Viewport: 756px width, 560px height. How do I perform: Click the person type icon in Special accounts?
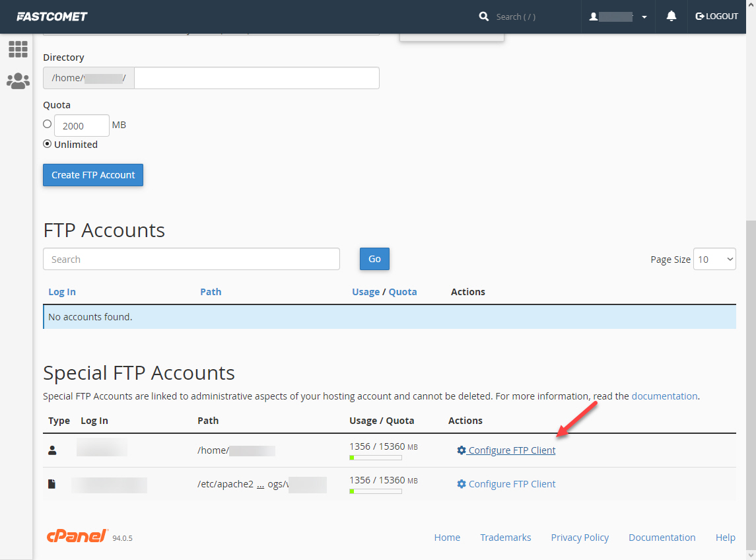tap(53, 450)
